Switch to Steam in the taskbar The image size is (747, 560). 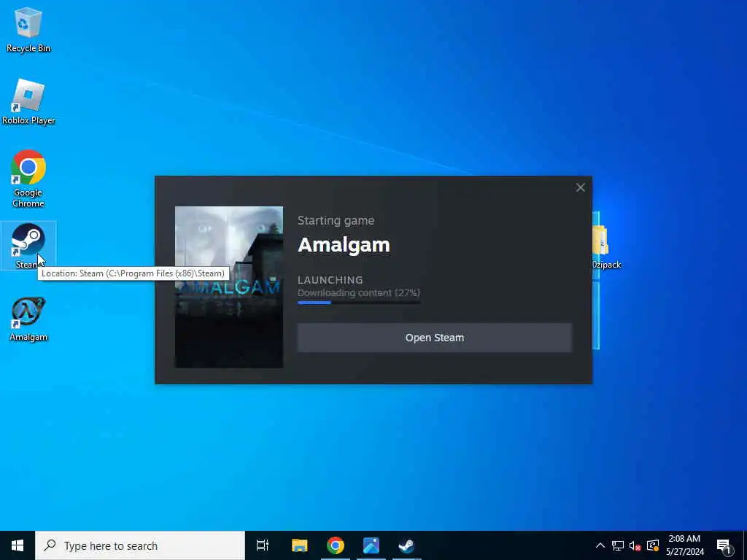coord(407,545)
